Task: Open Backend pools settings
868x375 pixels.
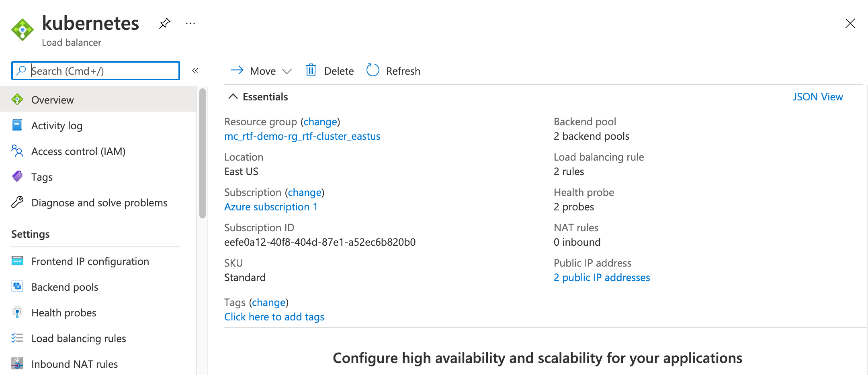Action: [65, 287]
